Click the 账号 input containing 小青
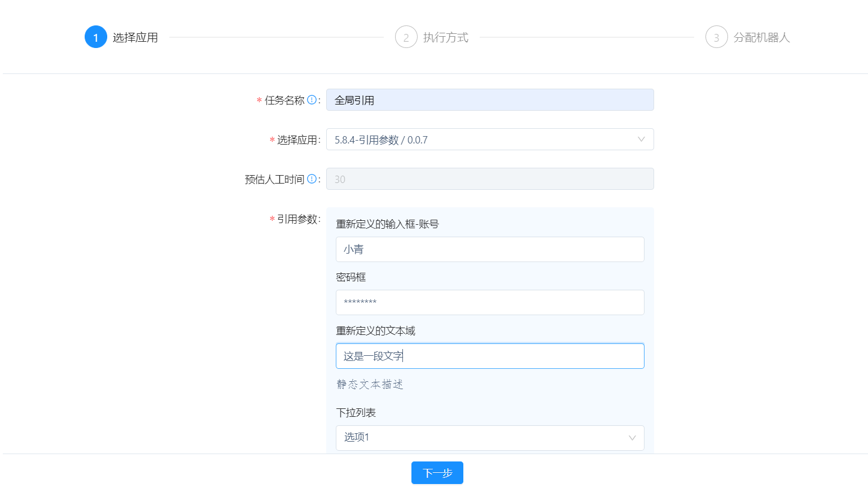The height and width of the screenshot is (488, 868). [x=489, y=249]
